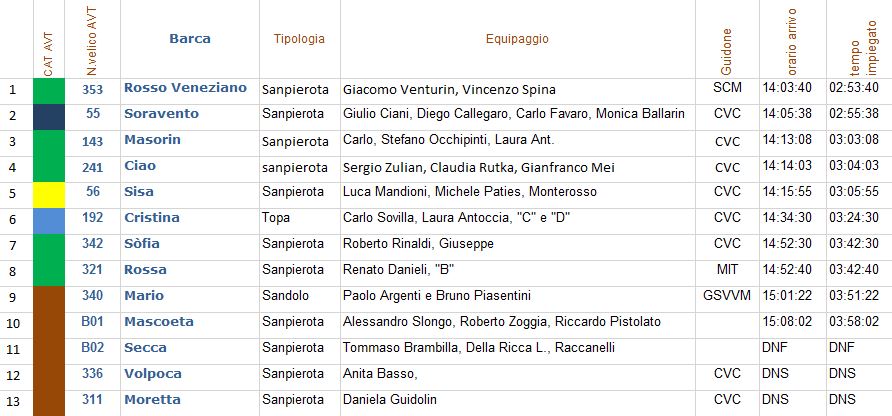Image resolution: width=892 pixels, height=416 pixels.
Task: Click the Equipaggio column header
Action: (x=517, y=39)
